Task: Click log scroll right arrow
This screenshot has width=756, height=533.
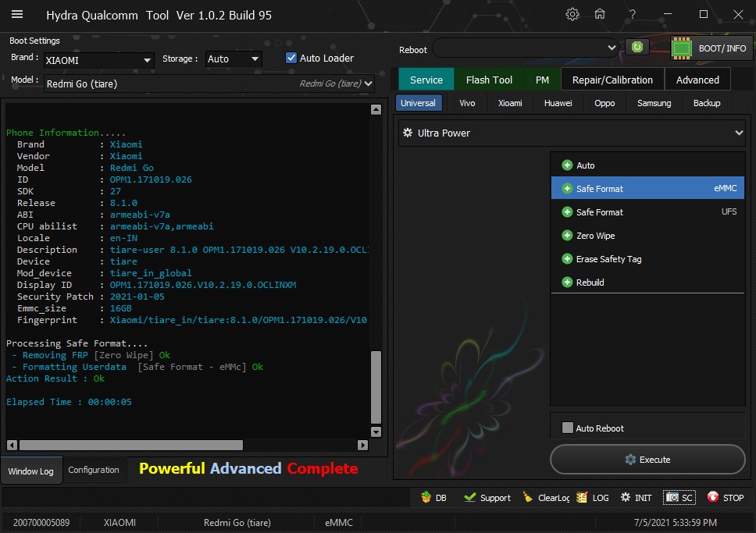Action: click(x=363, y=445)
